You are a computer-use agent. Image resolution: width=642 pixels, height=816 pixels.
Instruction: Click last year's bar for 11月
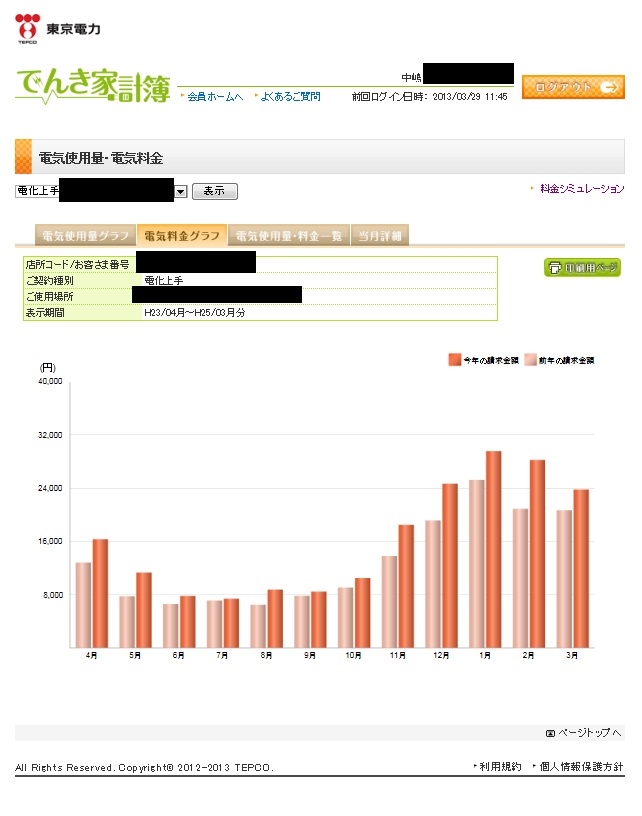pos(389,602)
